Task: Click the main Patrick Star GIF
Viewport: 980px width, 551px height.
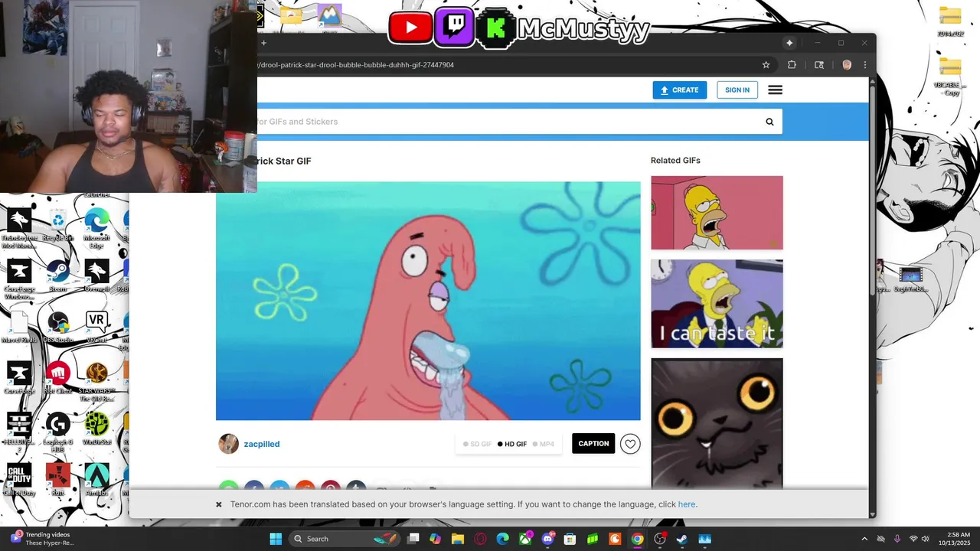Action: [428, 301]
